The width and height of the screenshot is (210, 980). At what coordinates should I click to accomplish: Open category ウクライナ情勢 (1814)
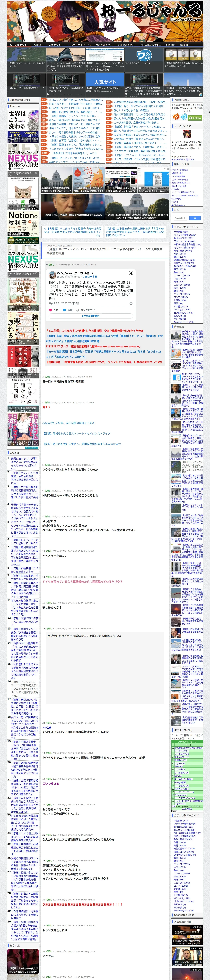click(185, 235)
